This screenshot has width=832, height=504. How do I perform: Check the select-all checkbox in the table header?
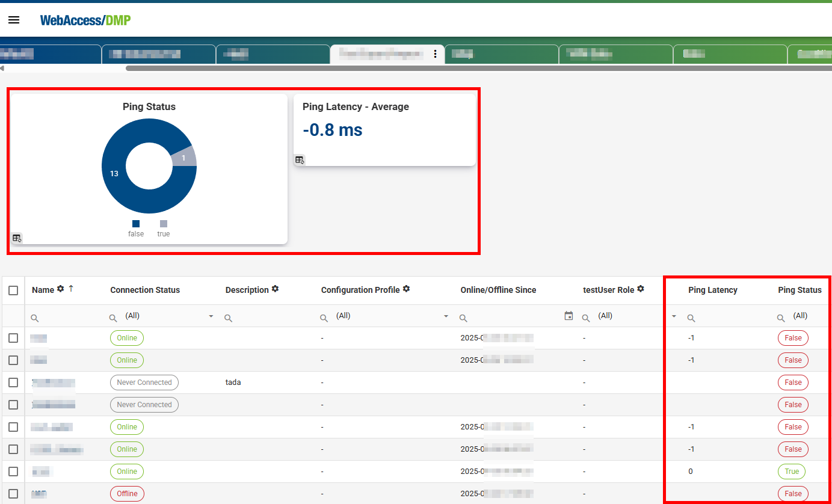pos(13,290)
